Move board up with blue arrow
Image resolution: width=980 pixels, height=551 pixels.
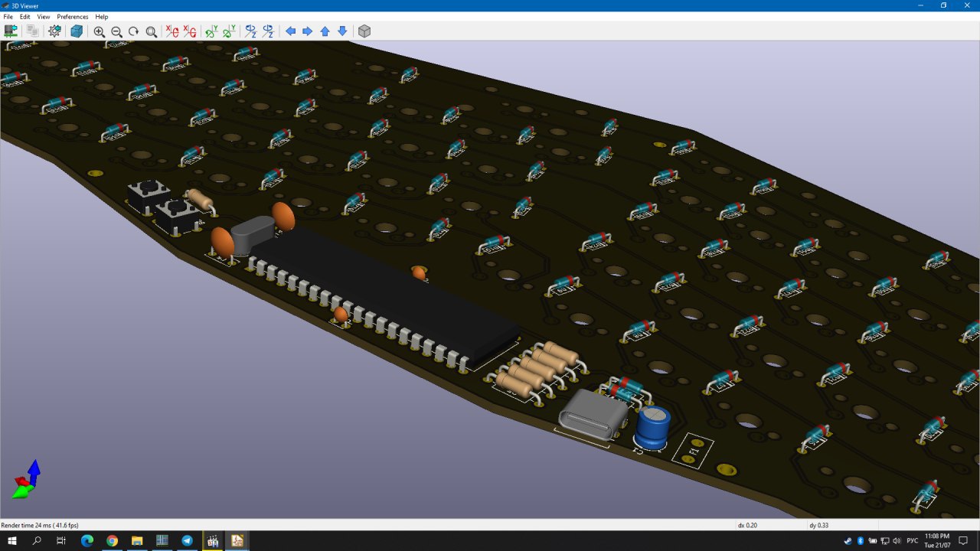[325, 31]
